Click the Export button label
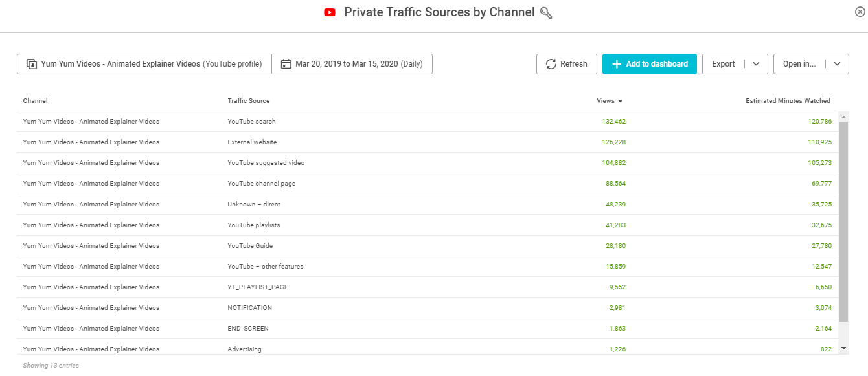868x376 pixels. tap(724, 64)
